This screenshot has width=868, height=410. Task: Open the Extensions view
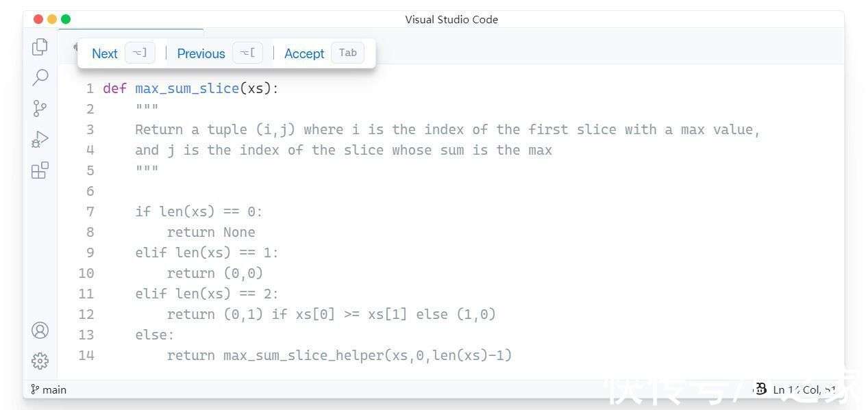click(x=39, y=170)
